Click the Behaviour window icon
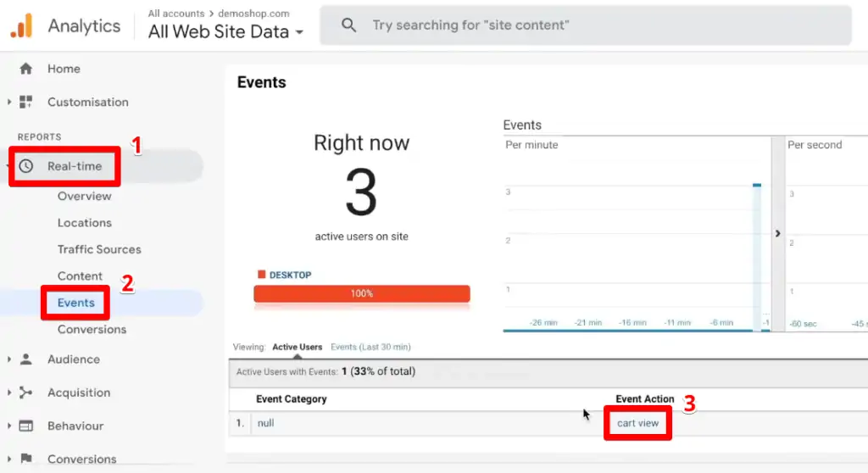The height and width of the screenshot is (473, 868). coord(25,426)
